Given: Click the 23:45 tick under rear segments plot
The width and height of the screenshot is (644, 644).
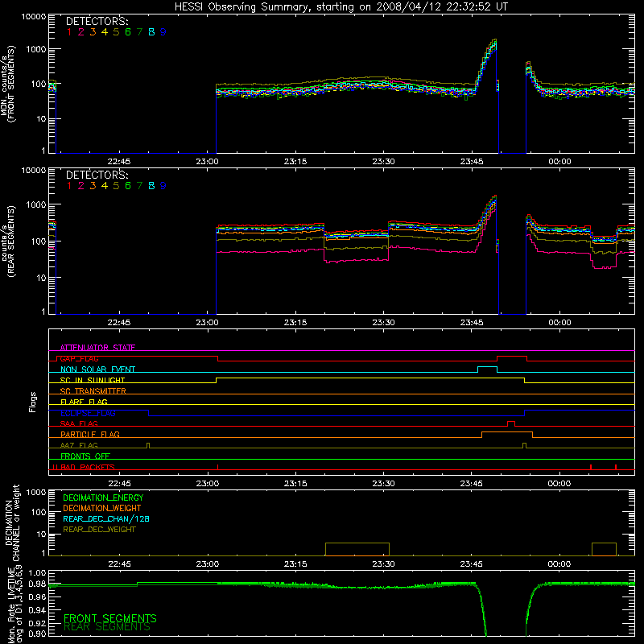Looking at the screenshot, I should pyautogui.click(x=472, y=323).
